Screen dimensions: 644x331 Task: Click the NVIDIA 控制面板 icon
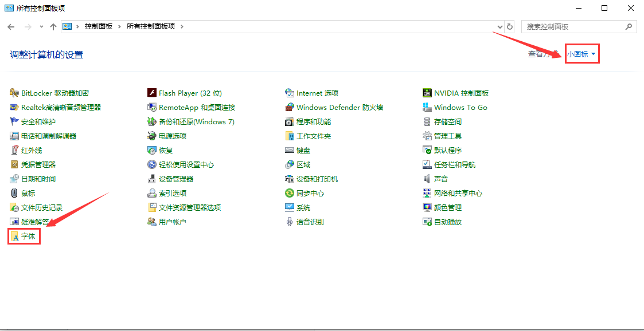(x=427, y=93)
